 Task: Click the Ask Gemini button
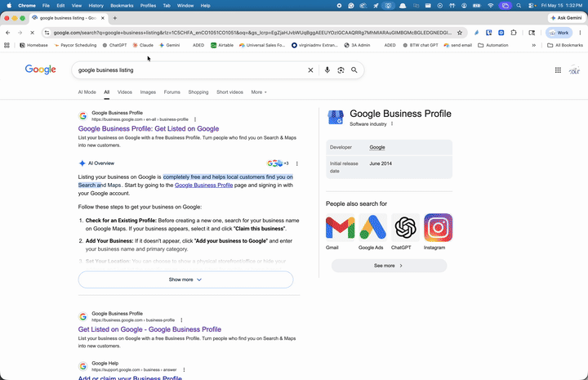(566, 18)
